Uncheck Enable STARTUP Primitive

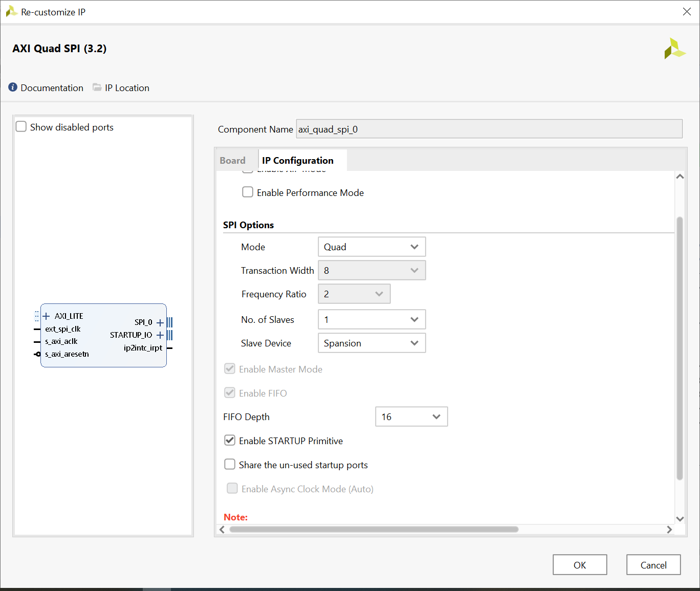coord(230,441)
